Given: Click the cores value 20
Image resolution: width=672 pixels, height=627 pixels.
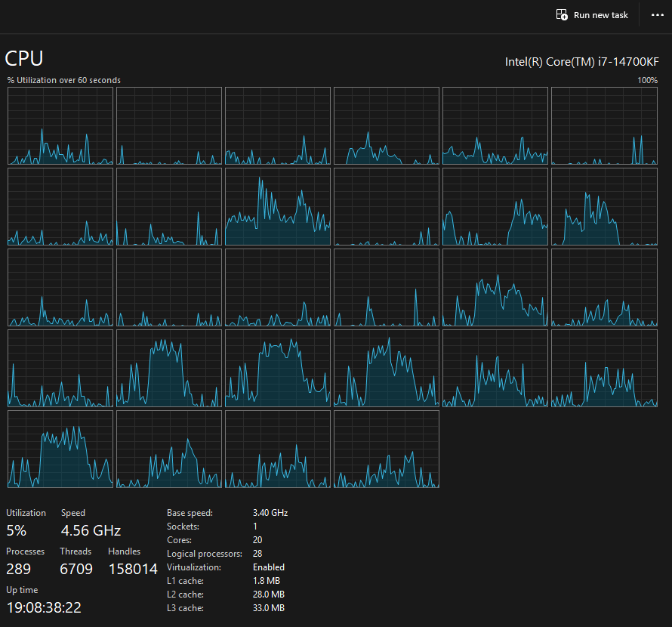Looking at the screenshot, I should point(257,540).
